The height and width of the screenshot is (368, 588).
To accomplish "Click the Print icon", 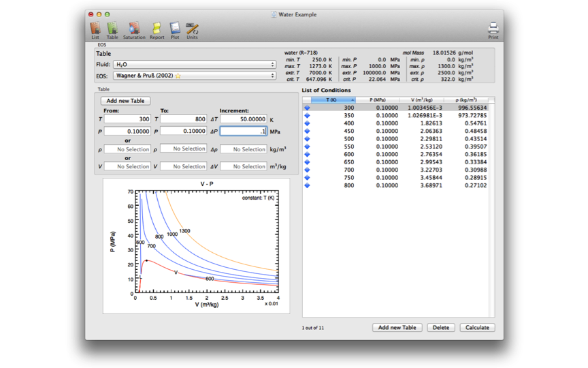I will [x=493, y=31].
